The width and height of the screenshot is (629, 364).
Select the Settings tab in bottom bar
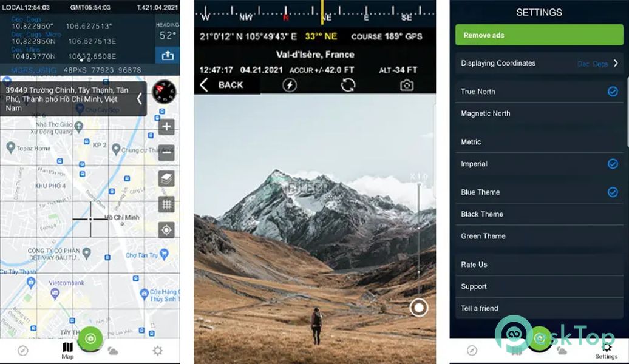(607, 351)
